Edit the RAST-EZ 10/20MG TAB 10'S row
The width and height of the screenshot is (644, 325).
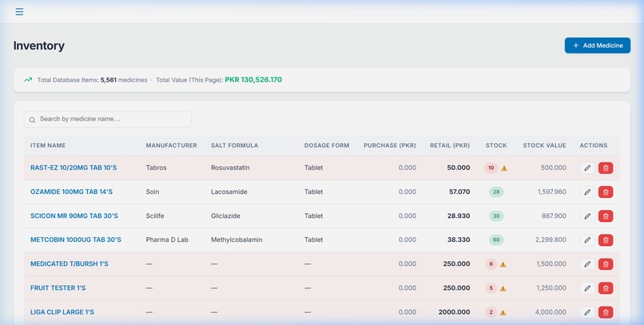point(587,168)
